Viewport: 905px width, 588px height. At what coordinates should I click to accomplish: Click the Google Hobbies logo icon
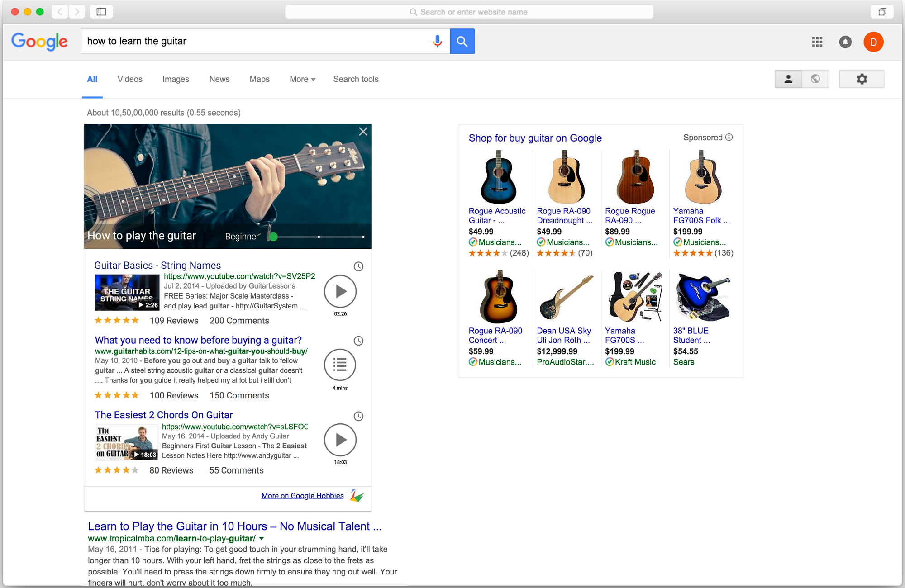(357, 496)
